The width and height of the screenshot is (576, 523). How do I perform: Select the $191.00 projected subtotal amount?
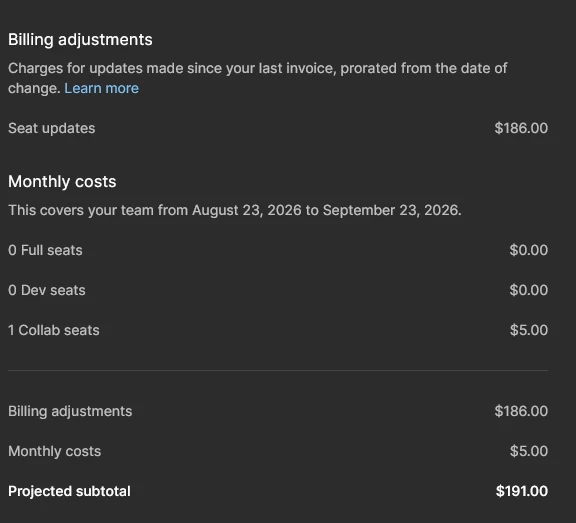[522, 491]
